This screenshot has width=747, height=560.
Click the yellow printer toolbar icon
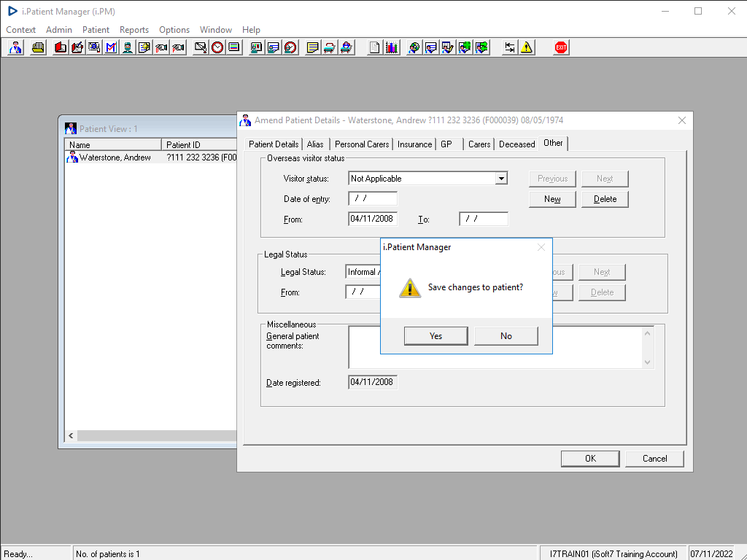coord(38,47)
